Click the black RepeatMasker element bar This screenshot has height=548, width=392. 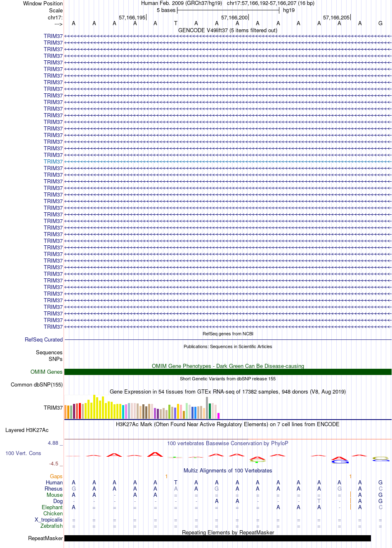(x=217, y=538)
